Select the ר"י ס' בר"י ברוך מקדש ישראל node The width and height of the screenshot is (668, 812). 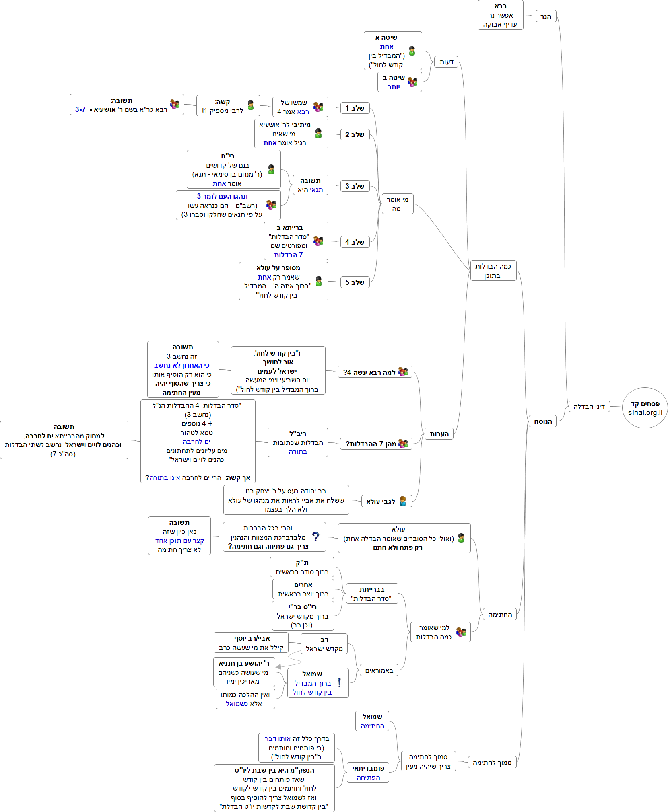coord(303,616)
